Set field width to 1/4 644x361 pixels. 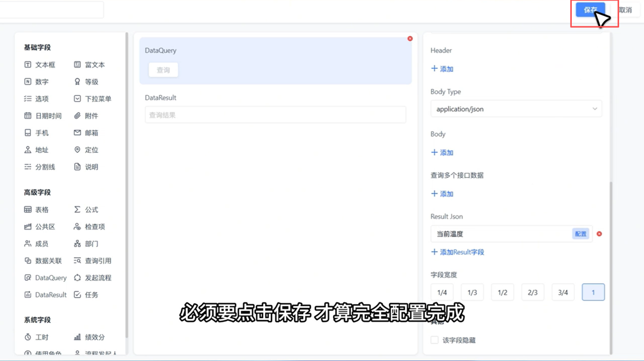click(x=442, y=292)
